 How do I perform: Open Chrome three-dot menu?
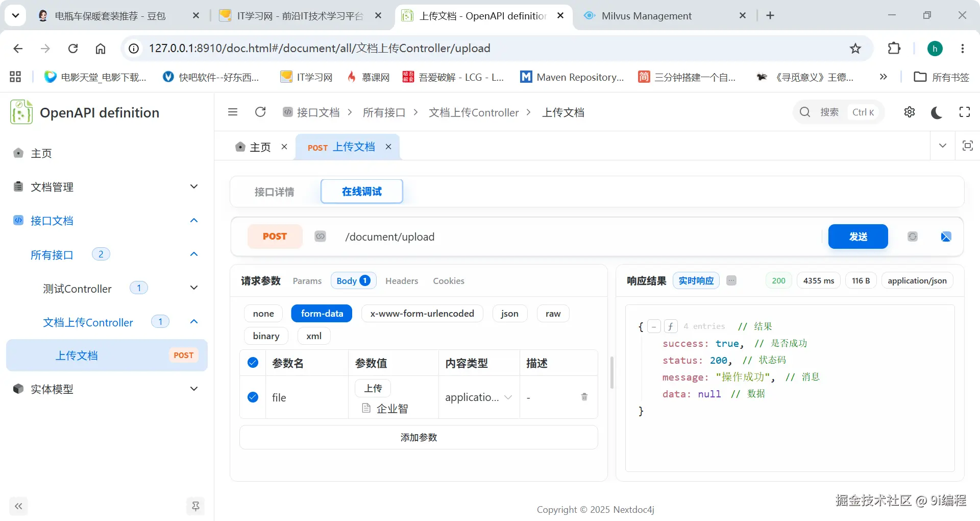[x=963, y=49]
